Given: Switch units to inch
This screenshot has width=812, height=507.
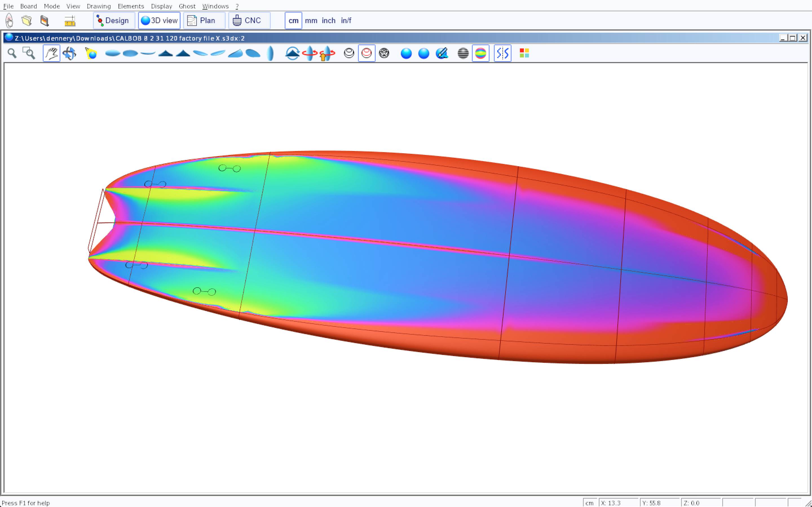Looking at the screenshot, I should click(x=328, y=21).
